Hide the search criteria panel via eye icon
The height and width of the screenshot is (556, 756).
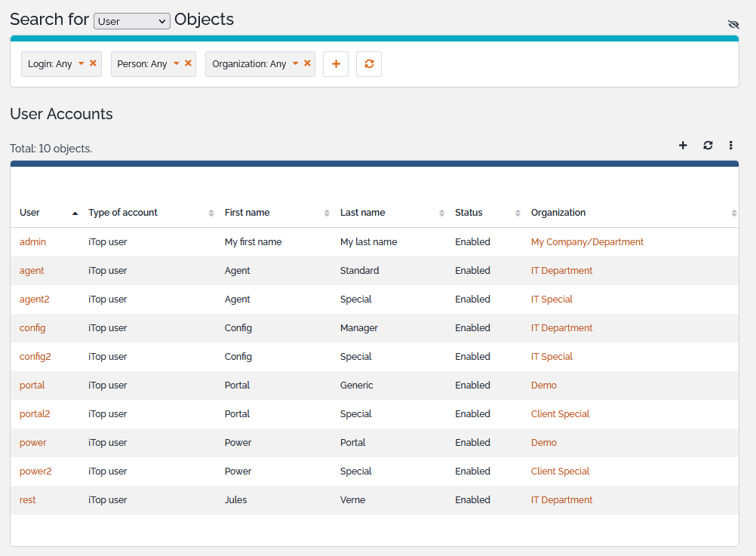(733, 24)
